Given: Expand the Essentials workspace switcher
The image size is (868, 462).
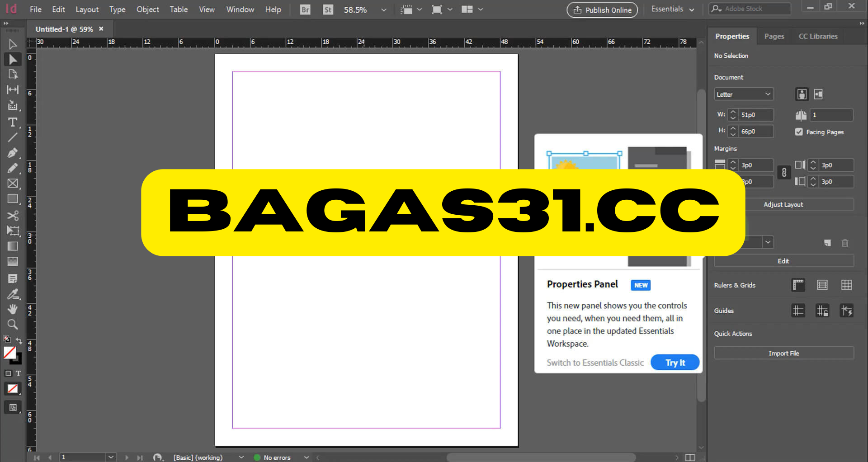Looking at the screenshot, I should (672, 9).
